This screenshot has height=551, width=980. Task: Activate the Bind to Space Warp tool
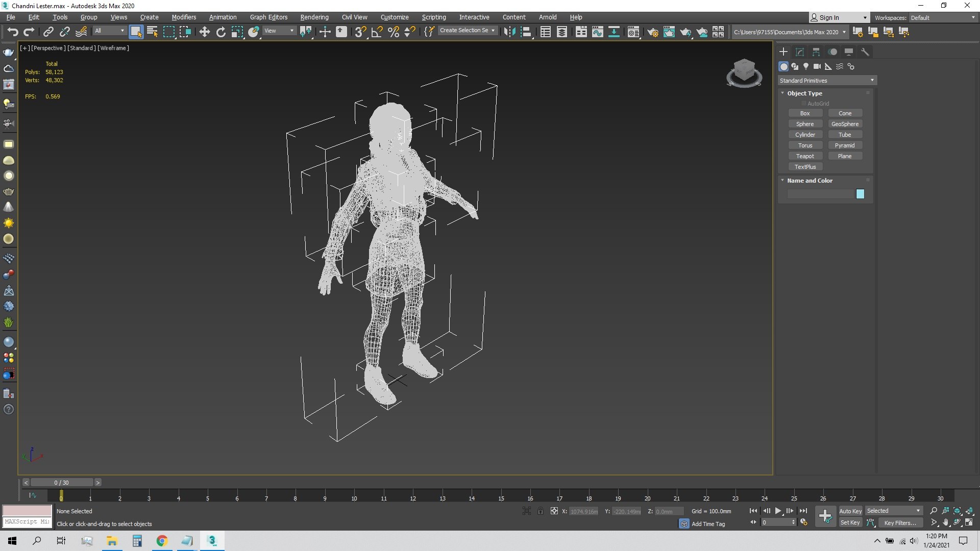[x=81, y=32]
